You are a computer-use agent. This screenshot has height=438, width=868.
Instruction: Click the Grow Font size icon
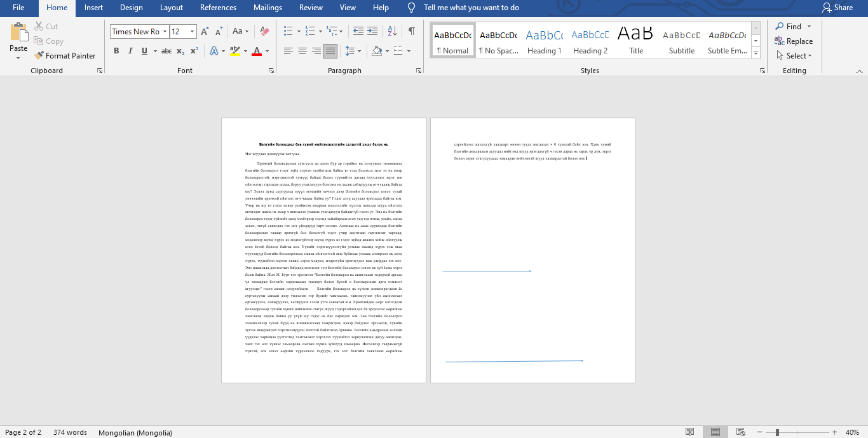tap(205, 31)
